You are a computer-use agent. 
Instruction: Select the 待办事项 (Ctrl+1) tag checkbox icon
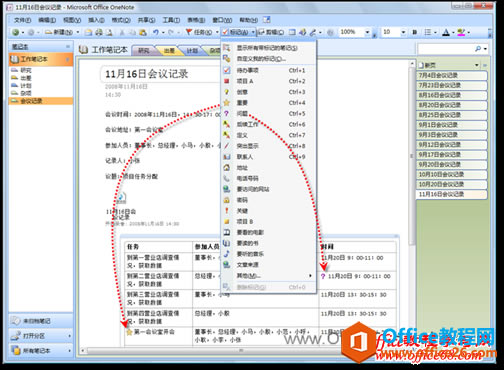[227, 70]
